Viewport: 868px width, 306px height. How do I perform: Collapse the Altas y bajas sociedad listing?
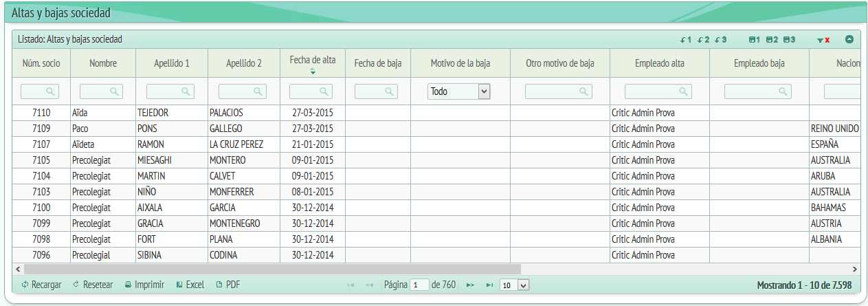pyautogui.click(x=849, y=40)
